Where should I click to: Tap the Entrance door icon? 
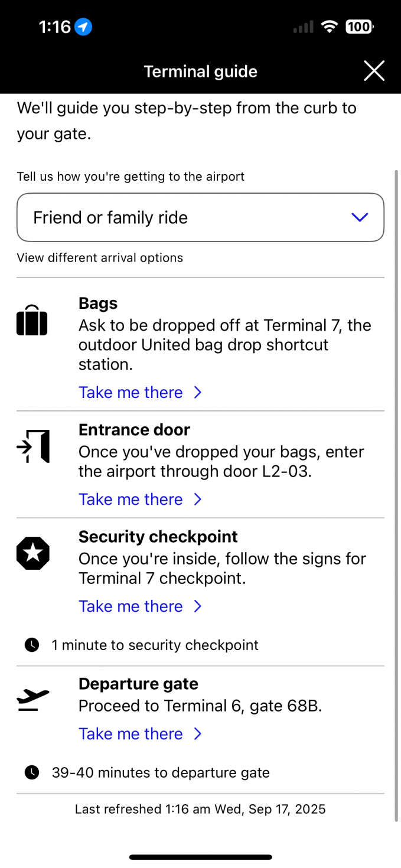(33, 446)
